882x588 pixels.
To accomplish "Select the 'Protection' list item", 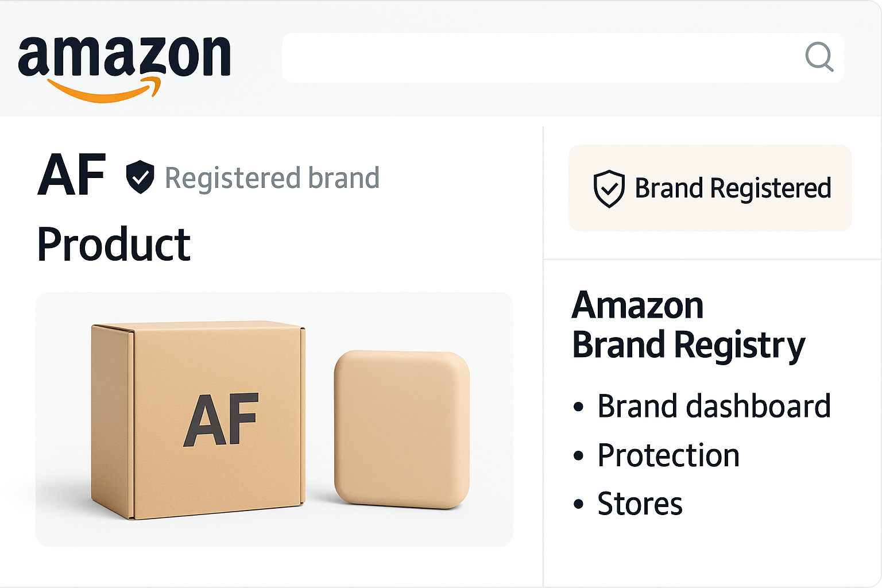I will click(x=668, y=455).
